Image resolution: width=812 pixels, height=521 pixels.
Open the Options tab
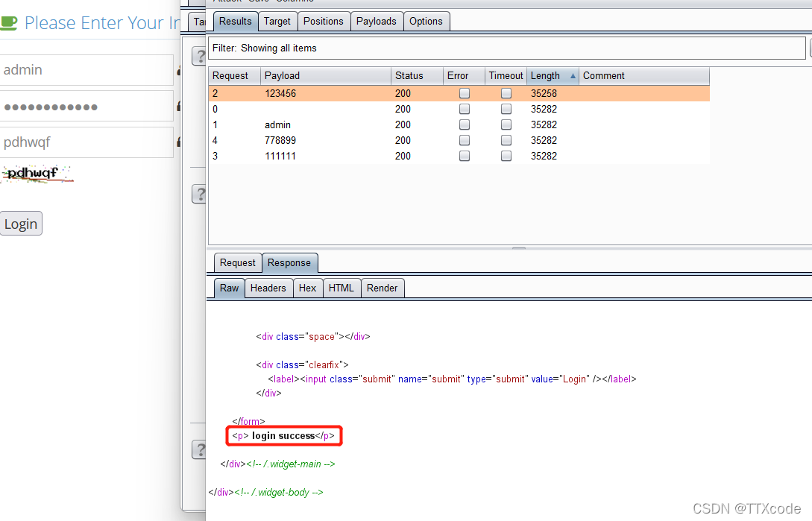click(x=427, y=21)
